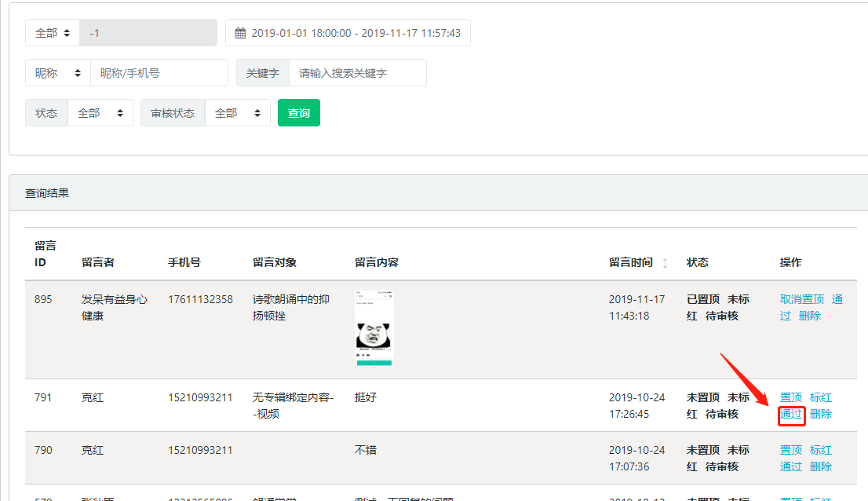Screen dimensions: 868x501
Task: Expand the 状态 filter dropdown
Action: 100,113
